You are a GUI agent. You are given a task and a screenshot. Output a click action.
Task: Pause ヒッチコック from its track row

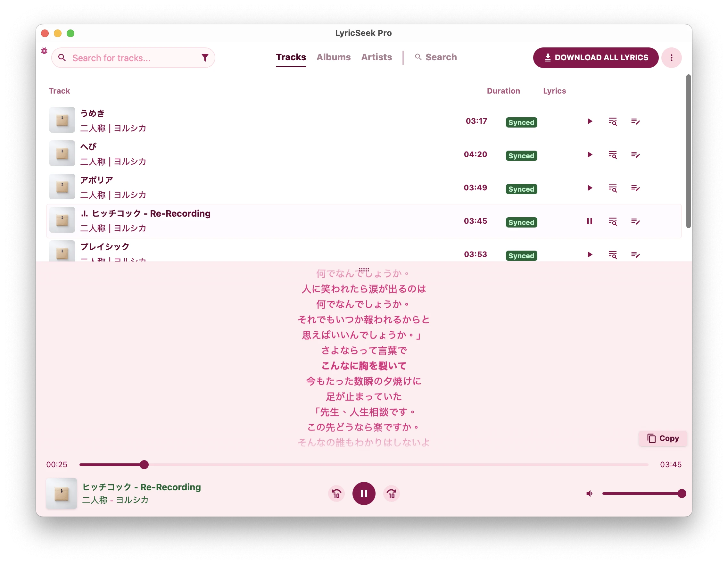tap(590, 221)
